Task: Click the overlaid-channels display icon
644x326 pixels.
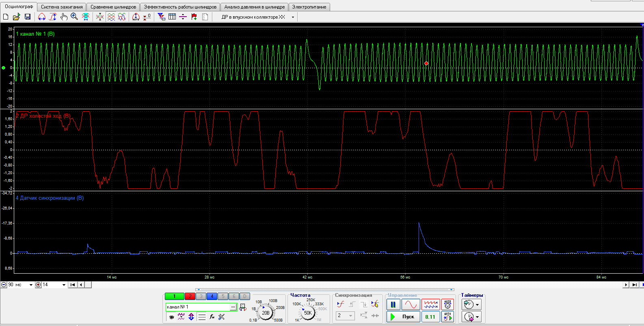Action: point(100,17)
